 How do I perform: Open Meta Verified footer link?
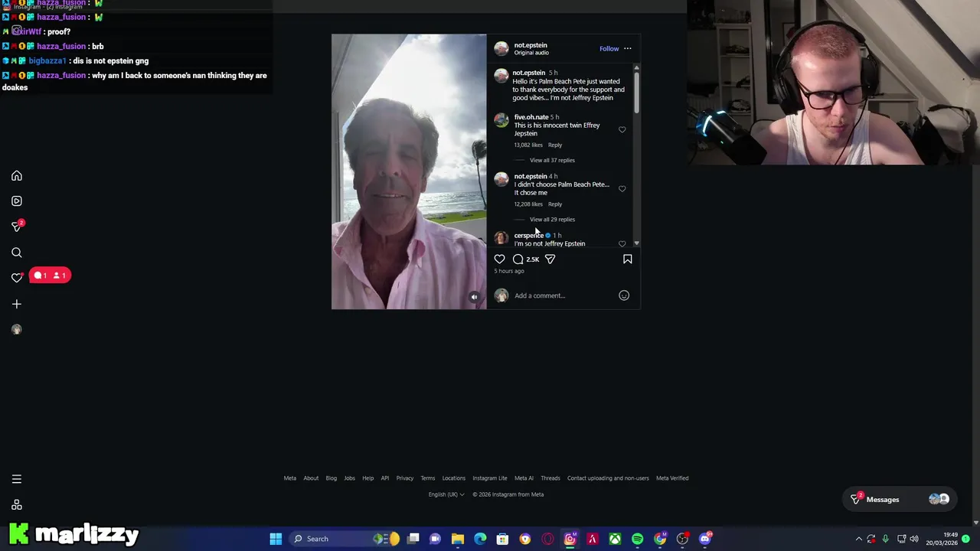672,478
